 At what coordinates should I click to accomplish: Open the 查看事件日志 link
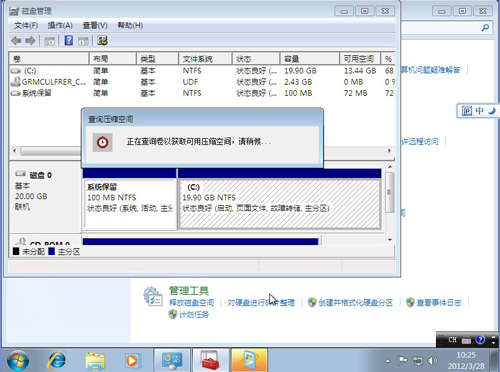pos(439,302)
